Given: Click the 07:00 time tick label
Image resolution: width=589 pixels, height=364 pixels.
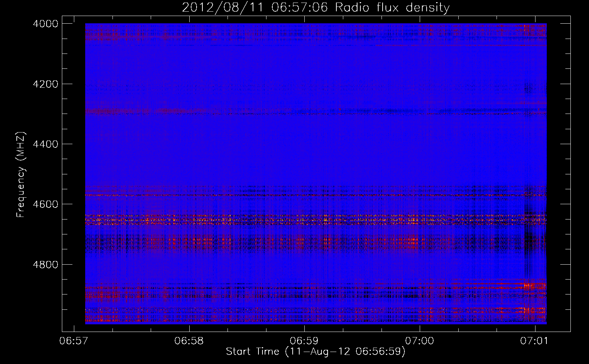Looking at the screenshot, I should coord(419,341).
